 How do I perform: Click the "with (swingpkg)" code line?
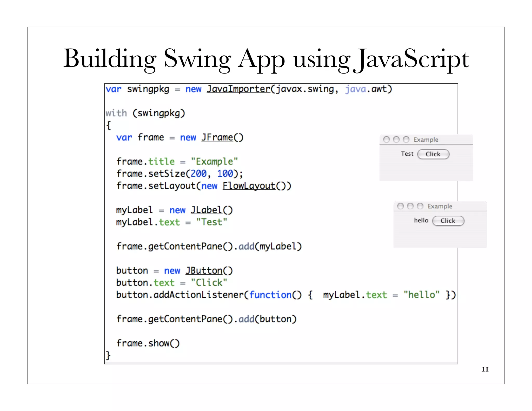pyautogui.click(x=145, y=113)
